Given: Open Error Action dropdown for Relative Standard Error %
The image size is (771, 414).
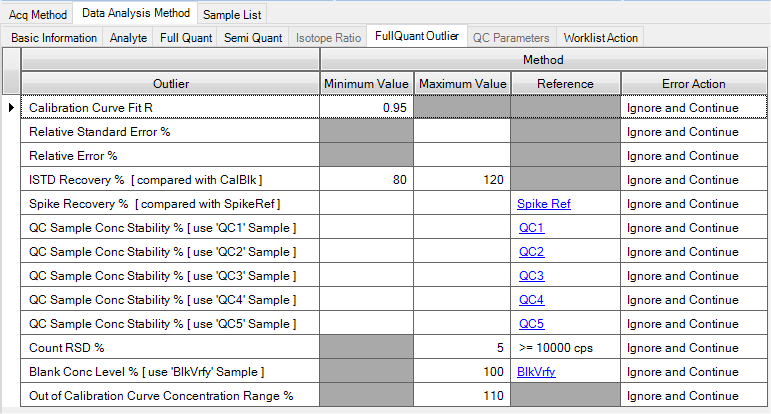Looking at the screenshot, I should click(x=694, y=132).
